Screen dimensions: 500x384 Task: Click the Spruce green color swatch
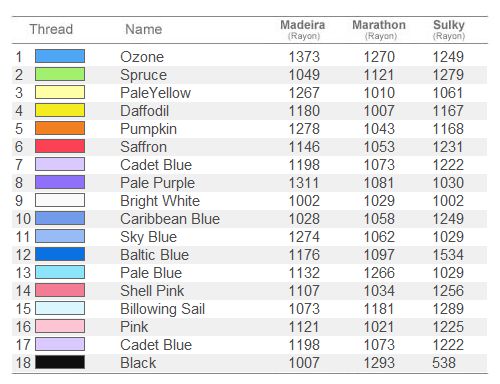click(60, 74)
